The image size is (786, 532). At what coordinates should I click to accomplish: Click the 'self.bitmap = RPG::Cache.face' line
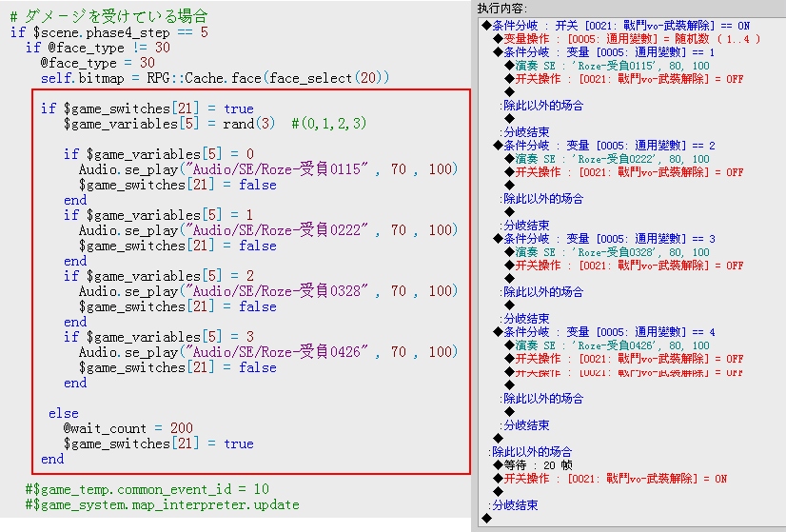pyautogui.click(x=215, y=78)
